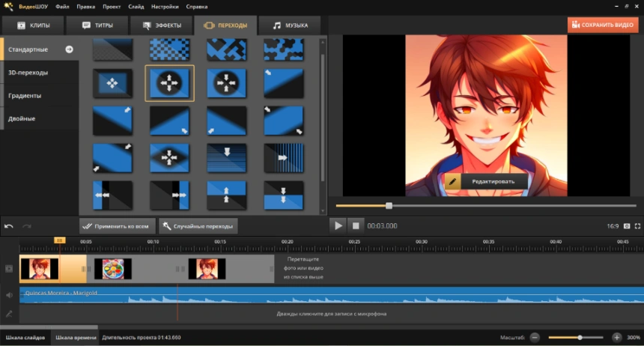
Task: Play the video preview
Action: (338, 225)
